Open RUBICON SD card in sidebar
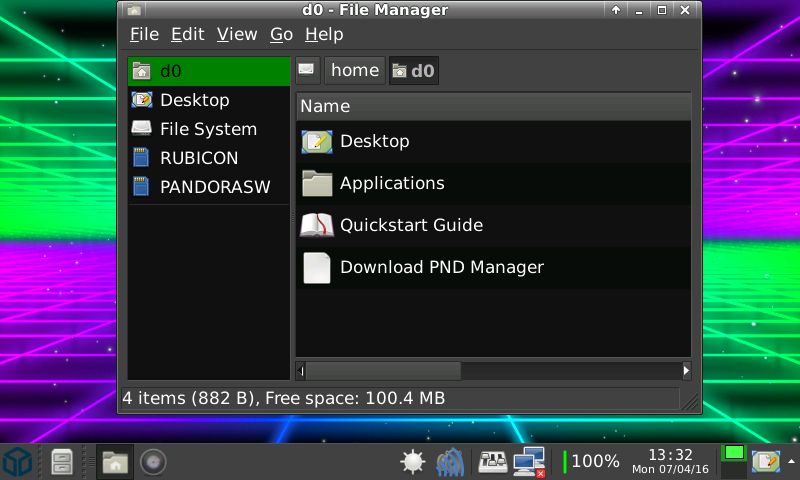800x480 pixels. 198,158
